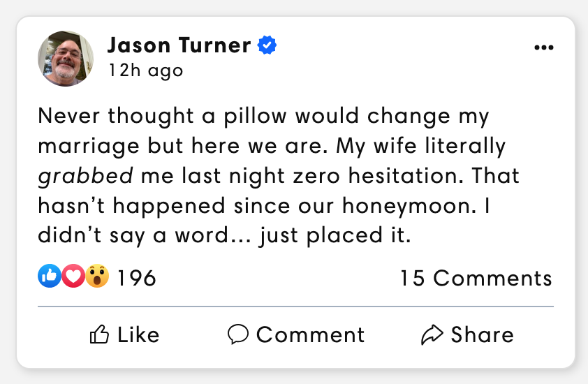
Task: Open the post options three-dot menu
Action: point(543,47)
